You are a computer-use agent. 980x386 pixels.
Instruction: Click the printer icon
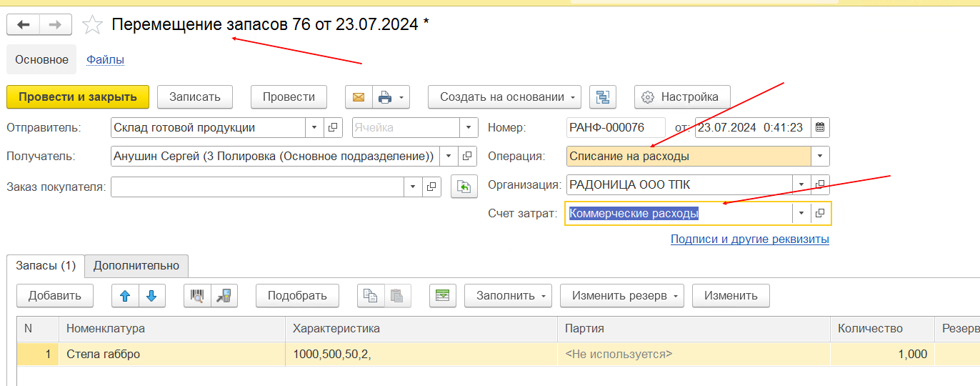[385, 97]
